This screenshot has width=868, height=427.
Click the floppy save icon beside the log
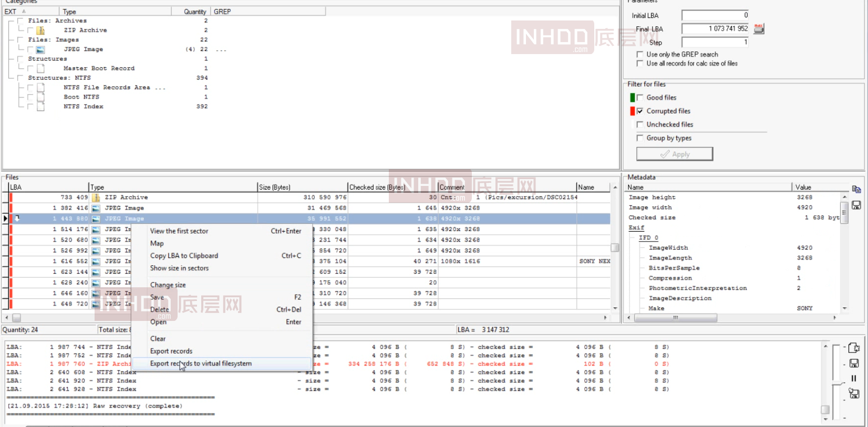click(854, 363)
